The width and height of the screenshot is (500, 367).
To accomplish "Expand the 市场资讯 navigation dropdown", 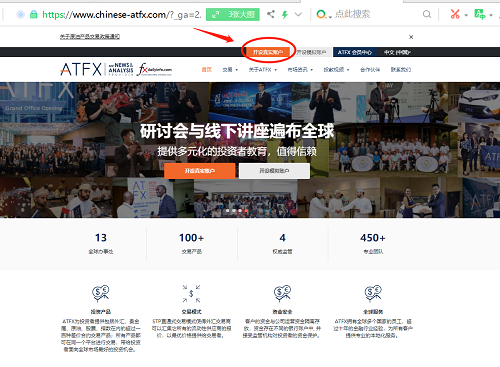I will pos(300,70).
